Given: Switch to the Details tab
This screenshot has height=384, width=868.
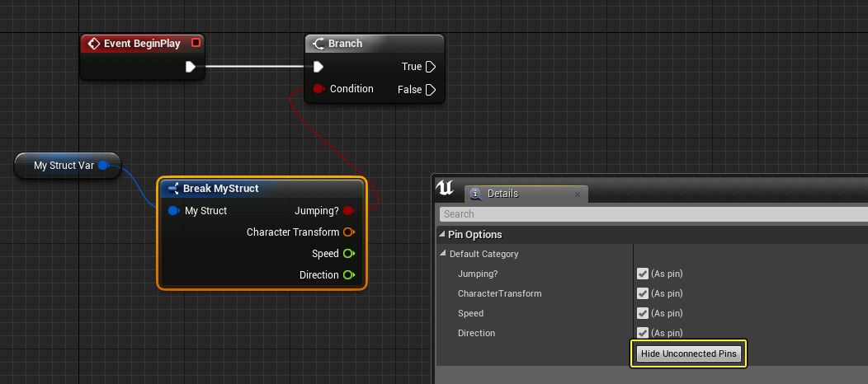Looking at the screenshot, I should [502, 194].
